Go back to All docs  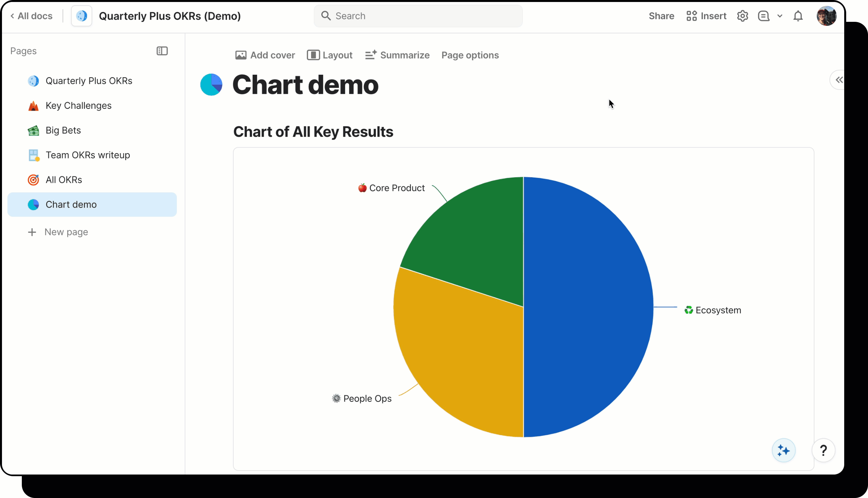pyautogui.click(x=31, y=16)
